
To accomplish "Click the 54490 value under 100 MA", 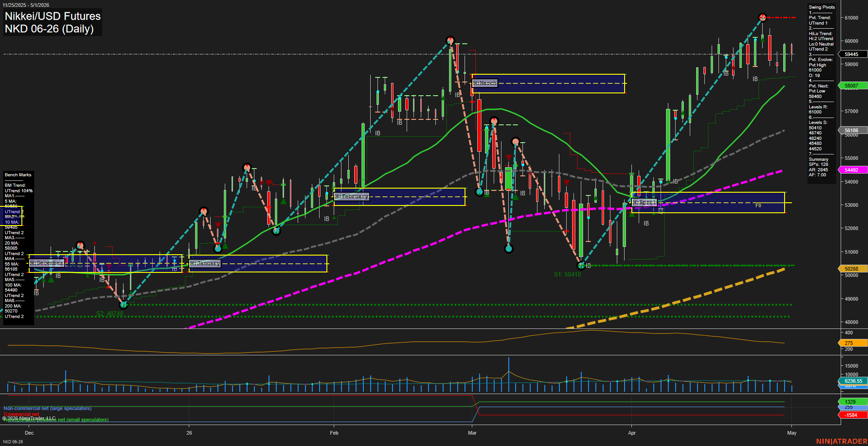I will point(11,290).
